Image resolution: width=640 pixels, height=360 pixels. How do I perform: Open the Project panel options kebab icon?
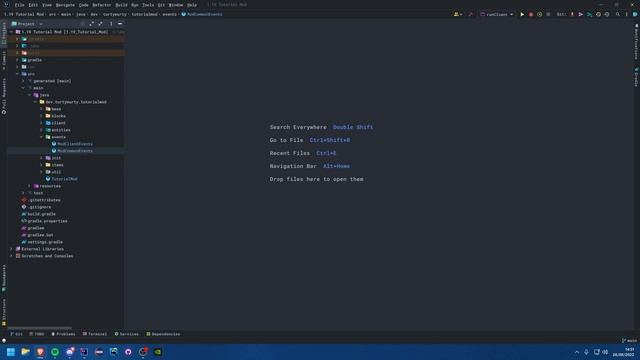click(x=111, y=24)
